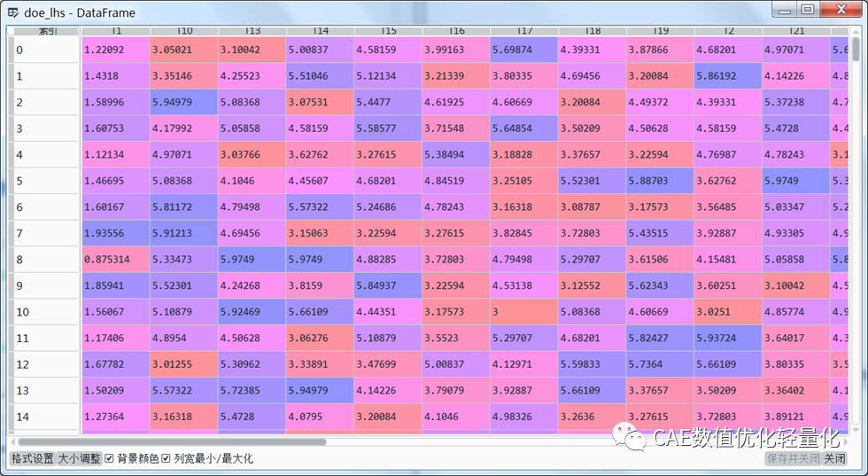Image resolution: width=868 pixels, height=476 pixels.
Task: Select the I21 column header
Action: (x=796, y=31)
